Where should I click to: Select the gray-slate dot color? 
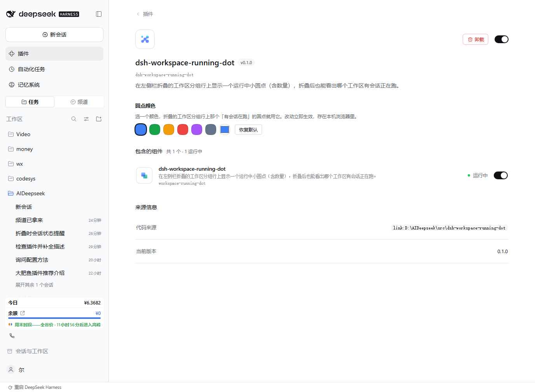pos(211,129)
